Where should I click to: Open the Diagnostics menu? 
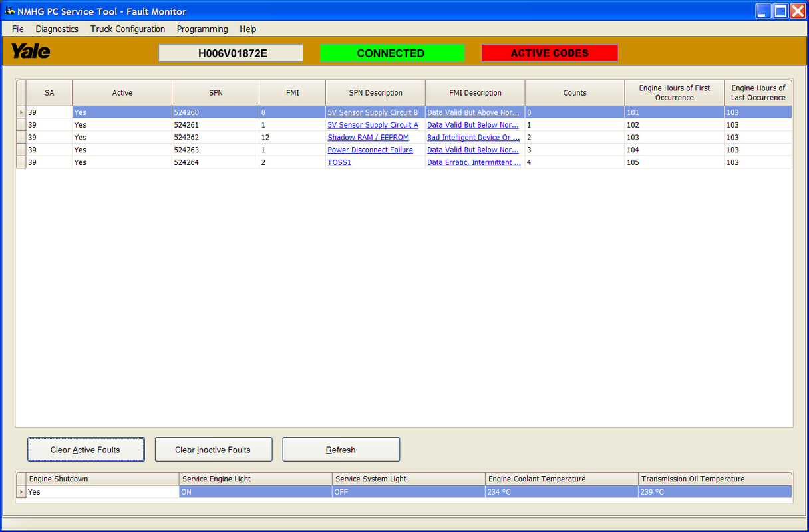point(57,29)
